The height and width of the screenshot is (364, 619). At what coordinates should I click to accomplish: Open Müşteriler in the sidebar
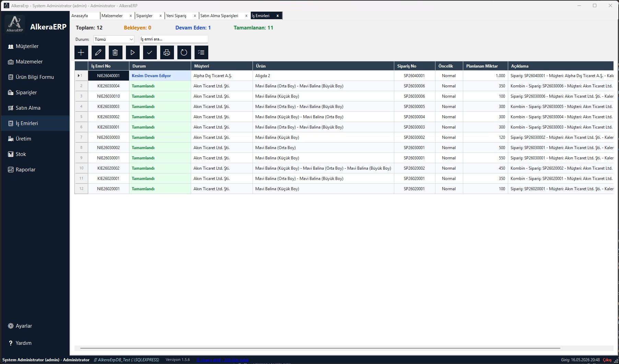click(35, 46)
